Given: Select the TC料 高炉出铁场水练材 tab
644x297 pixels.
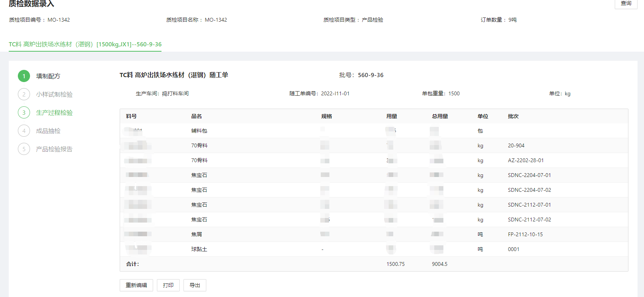Looking at the screenshot, I should tap(85, 44).
